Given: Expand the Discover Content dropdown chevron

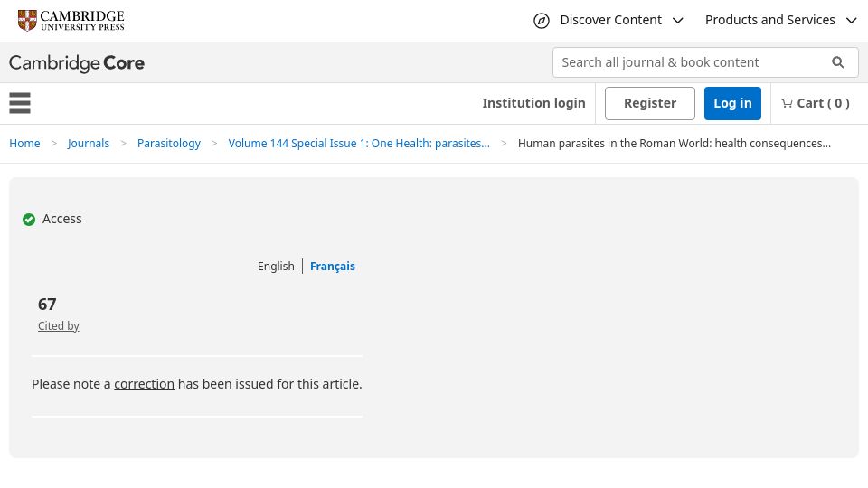Looking at the screenshot, I should 677,21.
